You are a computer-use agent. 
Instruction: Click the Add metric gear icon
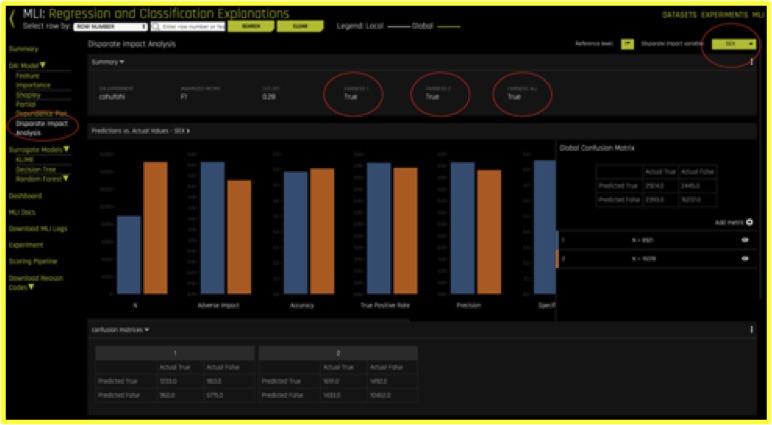pos(749,221)
